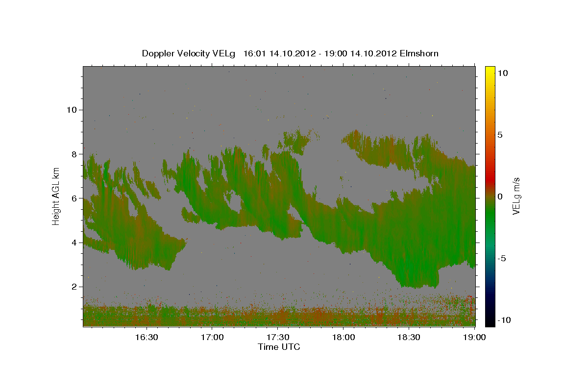Click the 'VELg m/s' colorbar label
The image size is (588, 392).
point(516,196)
